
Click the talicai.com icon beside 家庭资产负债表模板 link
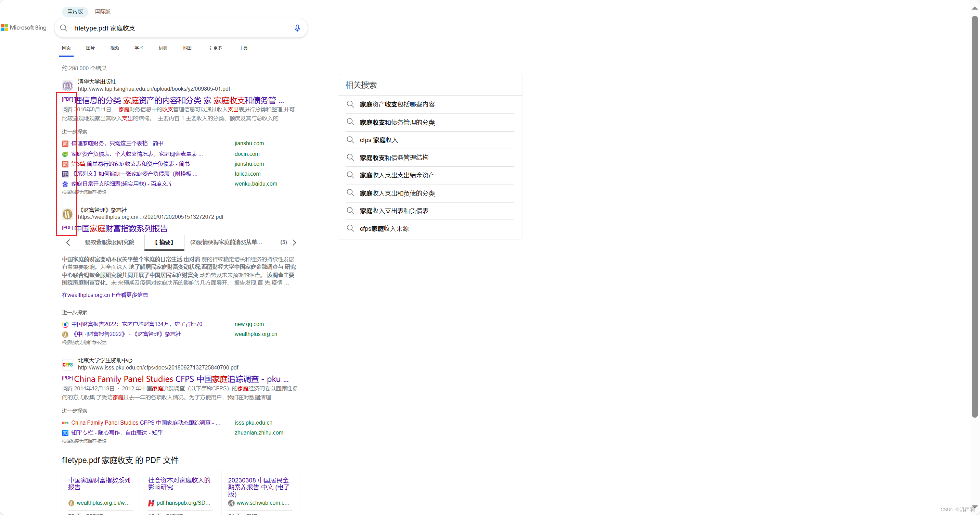pyautogui.click(x=65, y=174)
